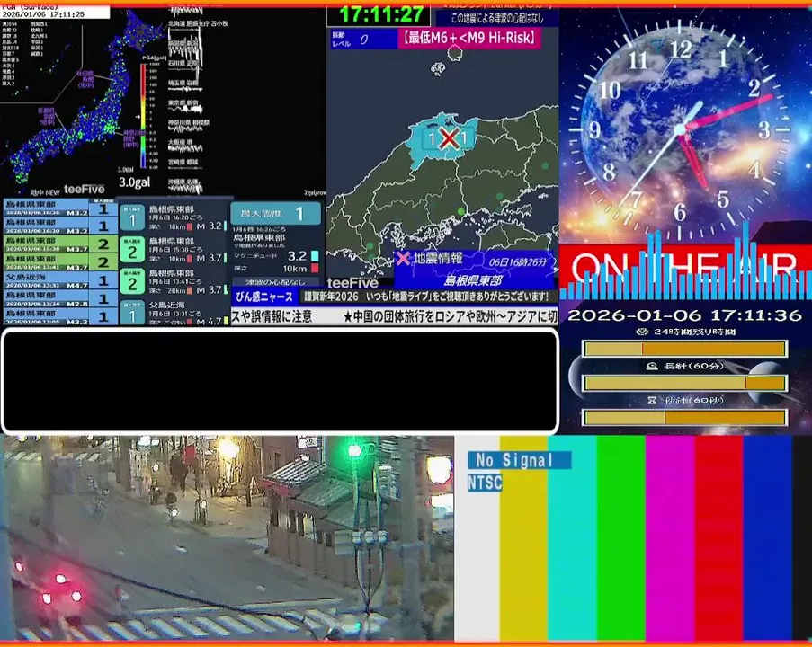Click the 【最低M6+<M9 Hi-Risk】 pink banner
Viewport: 812px width, 647px height.
(x=469, y=38)
